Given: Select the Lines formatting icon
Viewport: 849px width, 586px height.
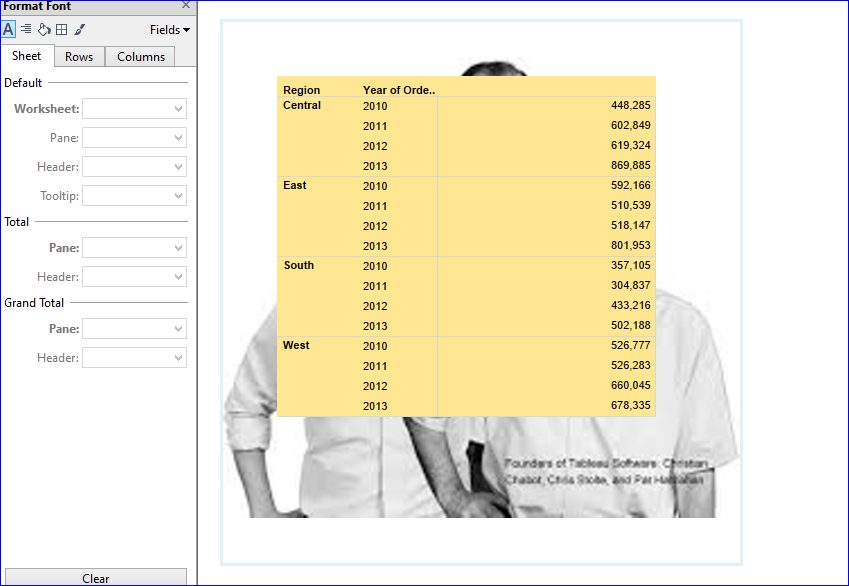Looking at the screenshot, I should pos(81,29).
